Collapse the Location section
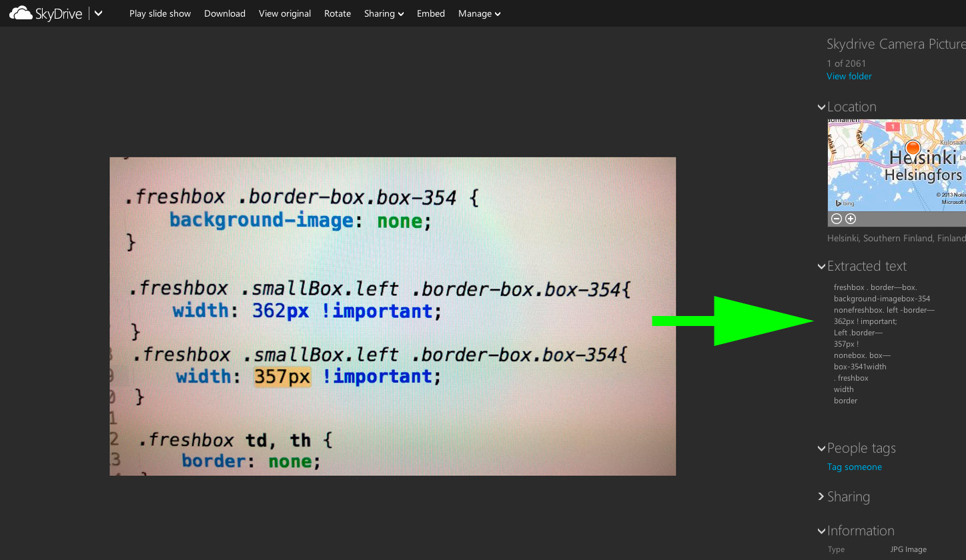Screen dimensions: 966x560 click(x=821, y=107)
